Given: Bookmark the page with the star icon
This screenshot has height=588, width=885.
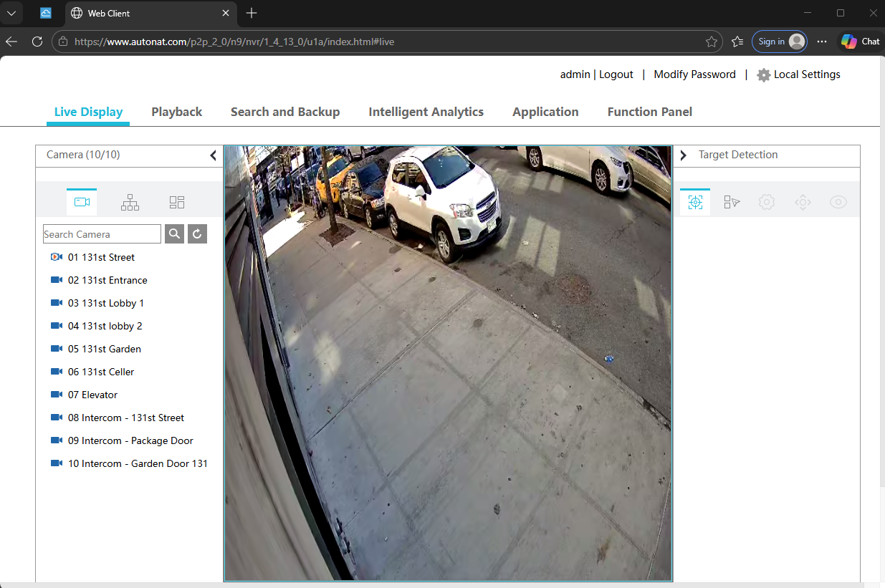Looking at the screenshot, I should pos(712,42).
